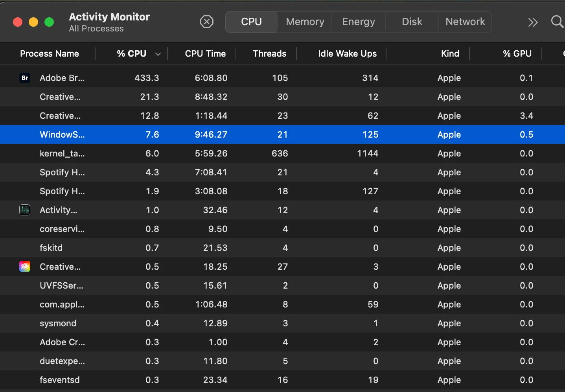Sort by Idle Wake Ups header

pyautogui.click(x=347, y=53)
